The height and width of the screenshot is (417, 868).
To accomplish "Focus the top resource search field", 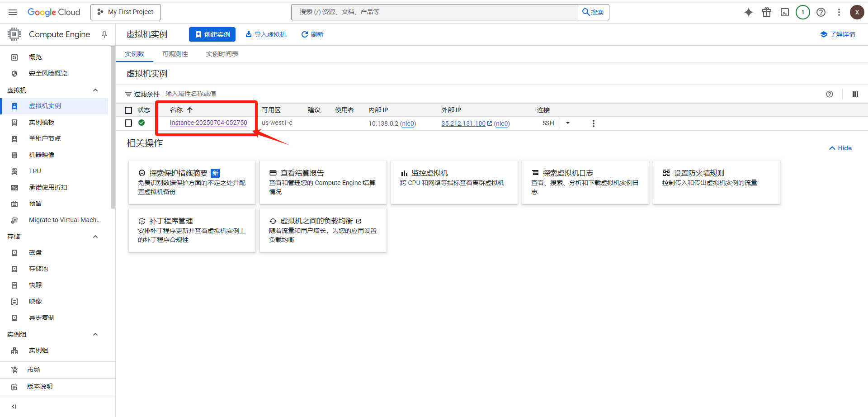I will (x=434, y=12).
